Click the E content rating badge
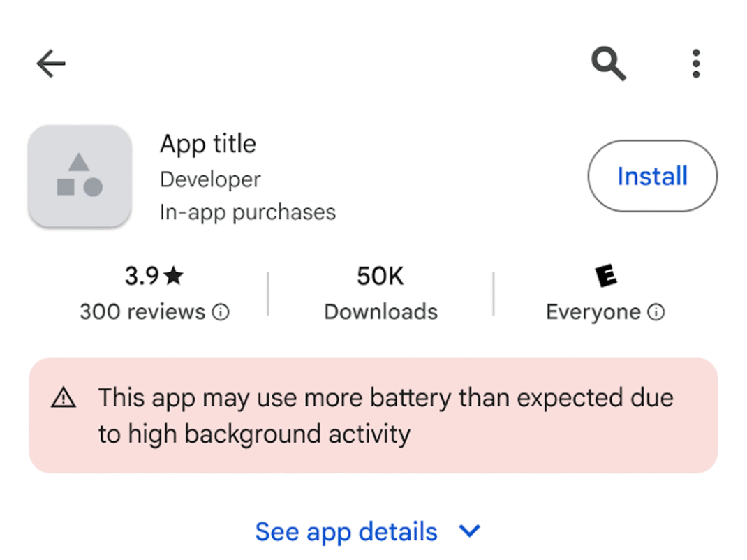This screenshot has height=560, width=747. pos(605,274)
